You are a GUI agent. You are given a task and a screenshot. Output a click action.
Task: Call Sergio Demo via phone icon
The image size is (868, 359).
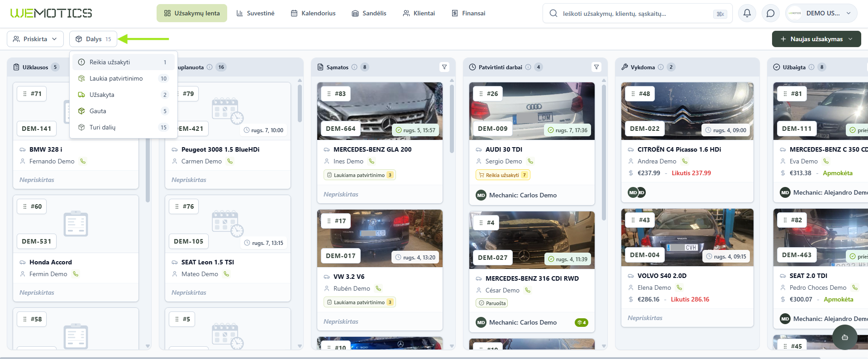click(x=530, y=161)
